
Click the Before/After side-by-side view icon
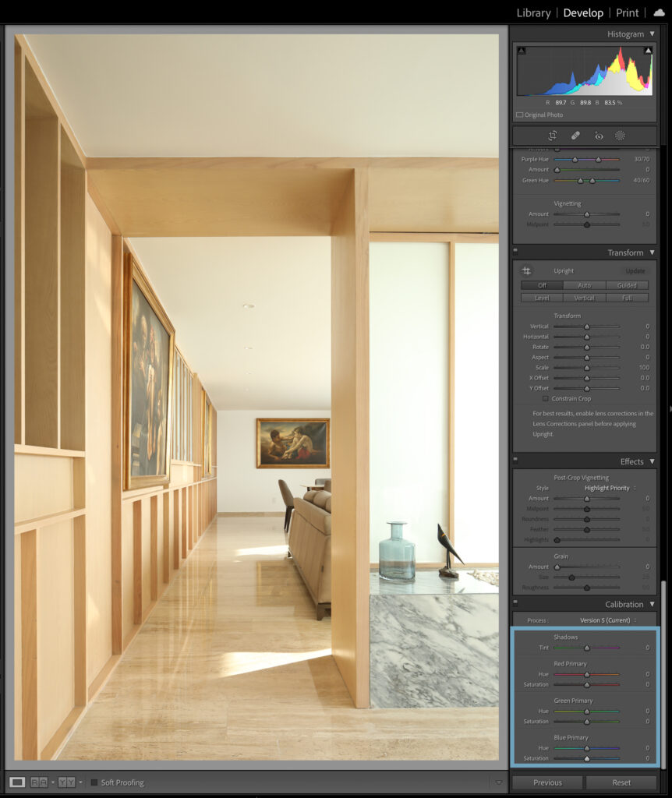coord(39,782)
